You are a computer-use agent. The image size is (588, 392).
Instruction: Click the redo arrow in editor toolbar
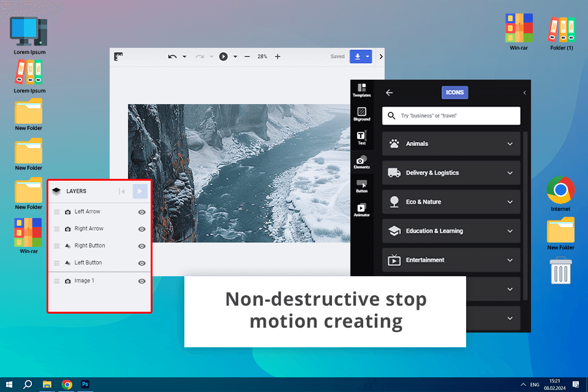[200, 56]
